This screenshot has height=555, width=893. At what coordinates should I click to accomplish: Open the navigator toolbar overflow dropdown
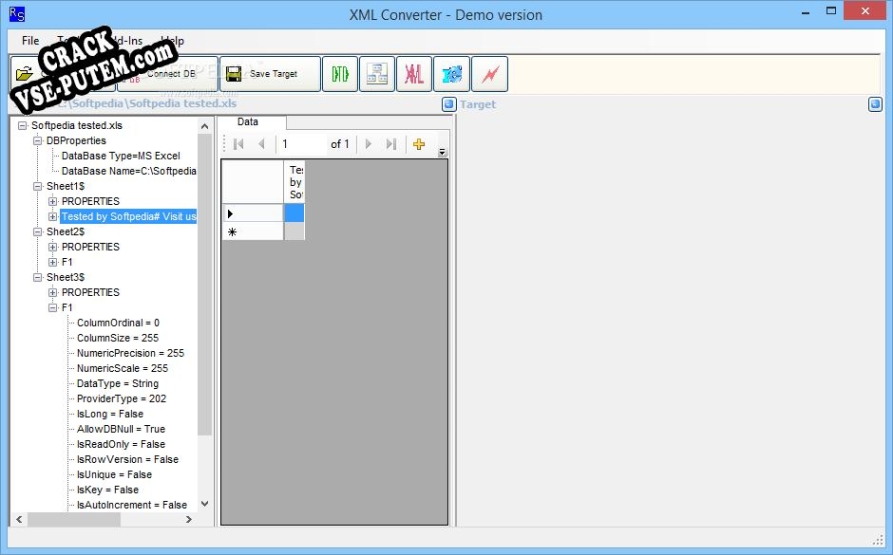click(x=442, y=152)
